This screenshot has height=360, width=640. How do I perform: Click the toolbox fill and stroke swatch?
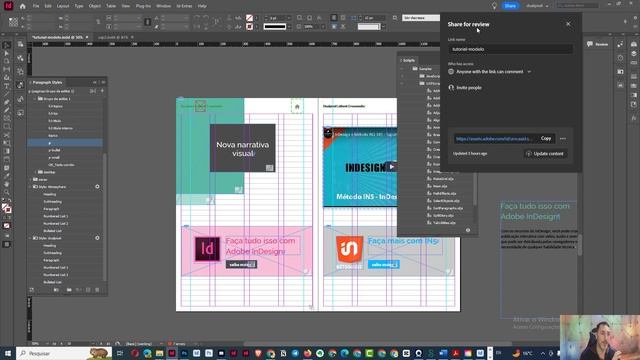pos(7,209)
